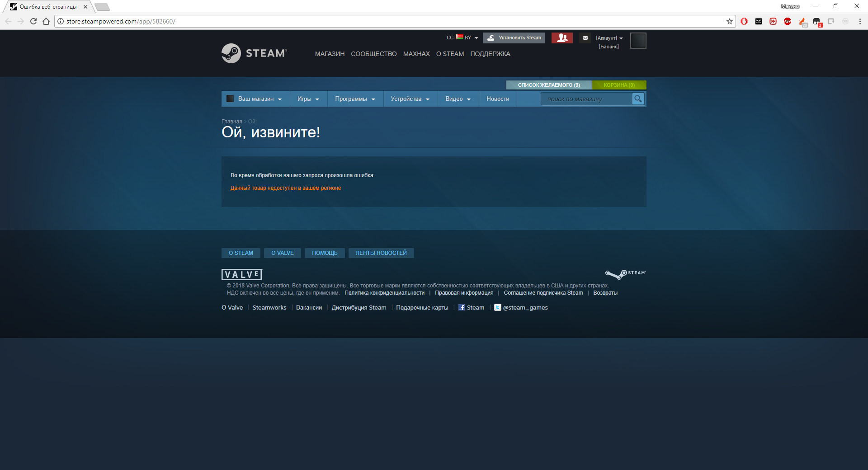Focus the store search input field

[x=587, y=99]
